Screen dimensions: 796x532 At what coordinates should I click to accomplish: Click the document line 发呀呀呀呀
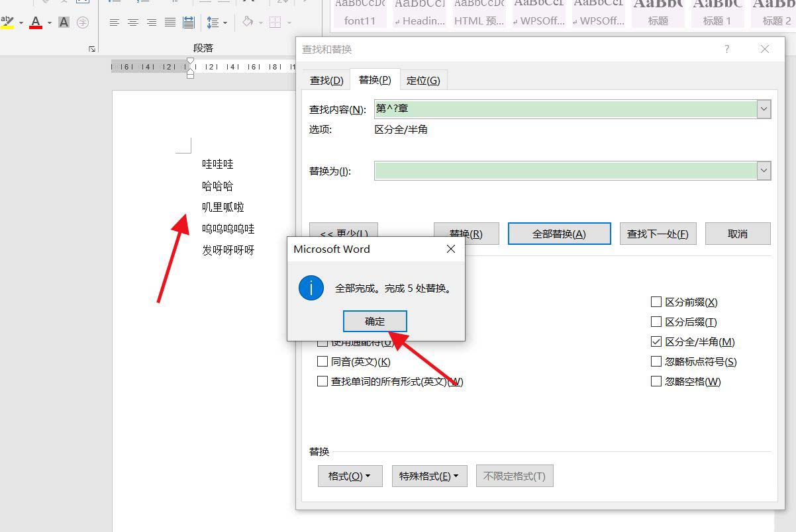[x=228, y=251]
